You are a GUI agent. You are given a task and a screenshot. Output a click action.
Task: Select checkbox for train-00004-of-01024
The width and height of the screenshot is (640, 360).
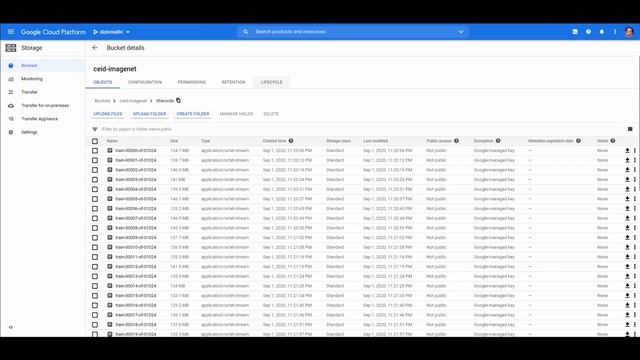95,189
